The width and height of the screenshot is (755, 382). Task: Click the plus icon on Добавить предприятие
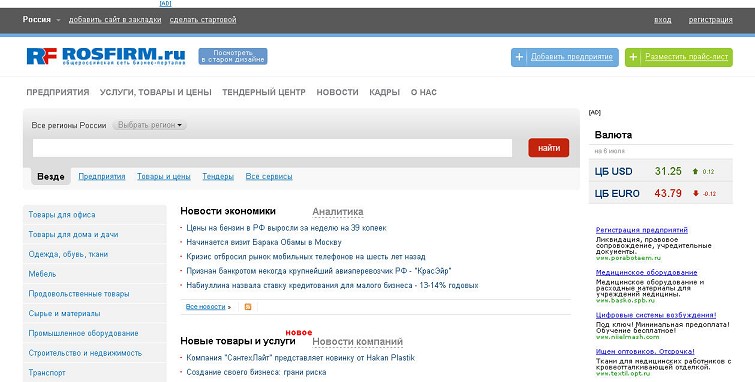pos(519,57)
